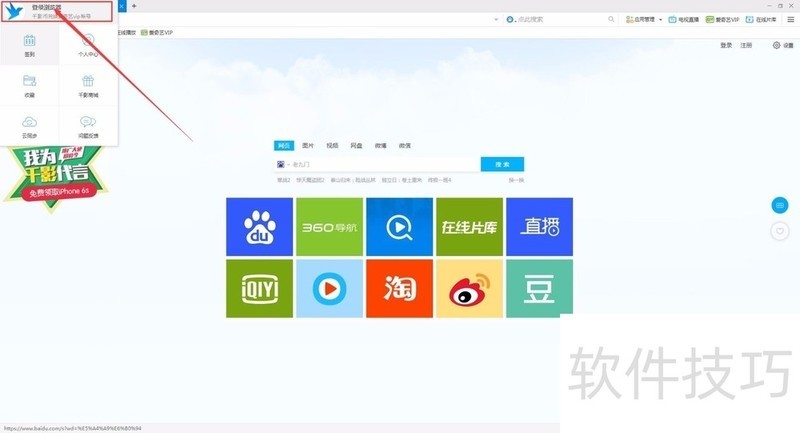Open the 在线片库 green tile
The height and width of the screenshot is (433, 800).
coord(469,227)
